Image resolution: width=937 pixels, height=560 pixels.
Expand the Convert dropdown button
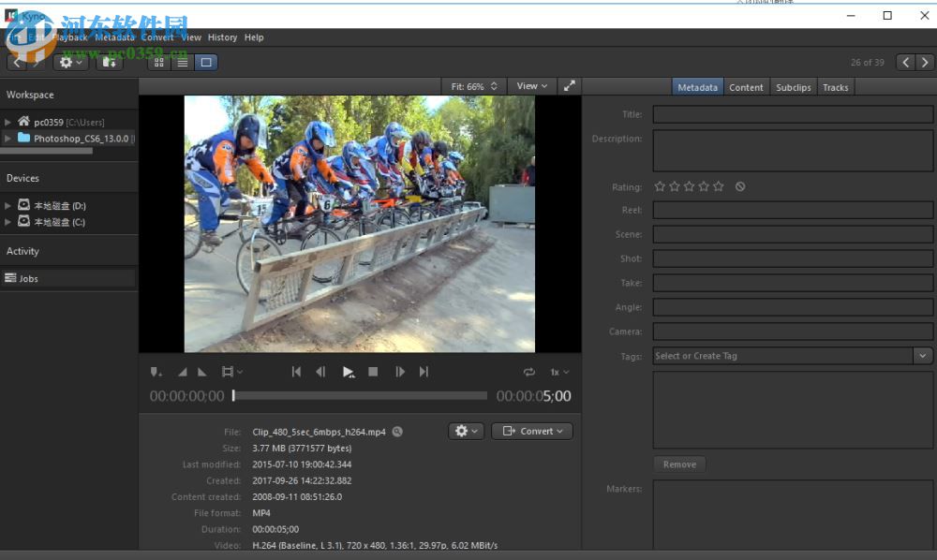(532, 431)
